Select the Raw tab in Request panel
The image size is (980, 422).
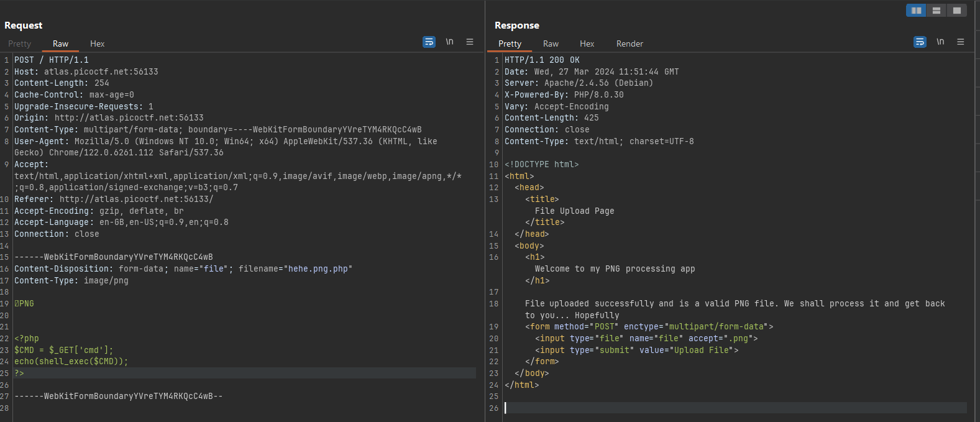60,44
